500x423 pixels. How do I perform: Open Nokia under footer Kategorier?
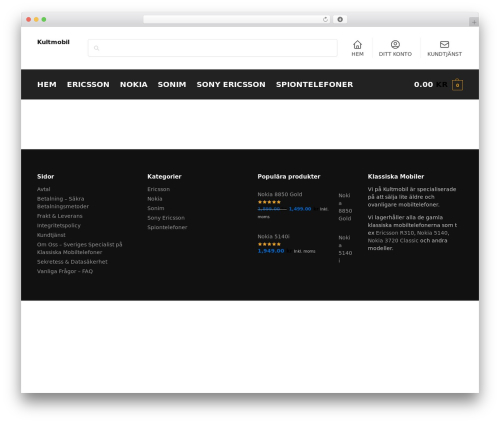coord(155,199)
